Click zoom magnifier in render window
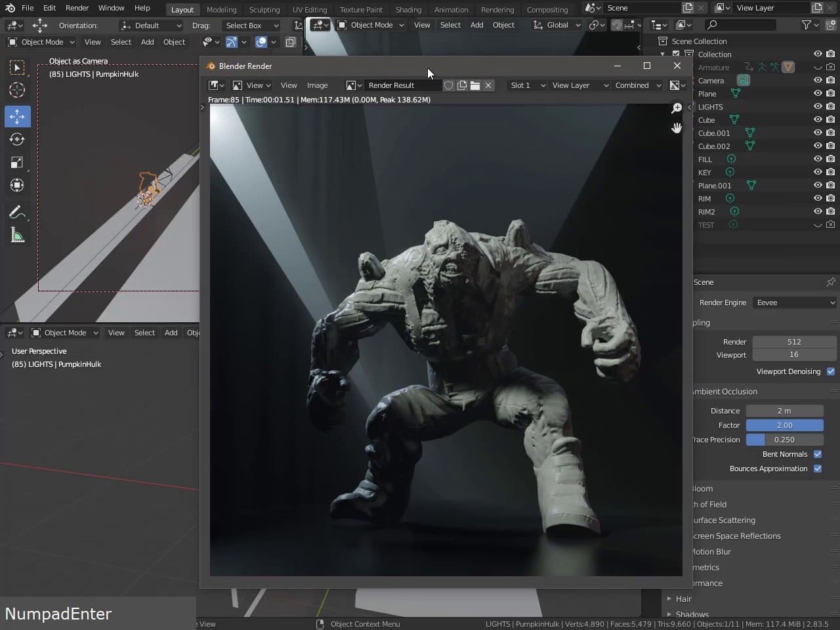 676,108
